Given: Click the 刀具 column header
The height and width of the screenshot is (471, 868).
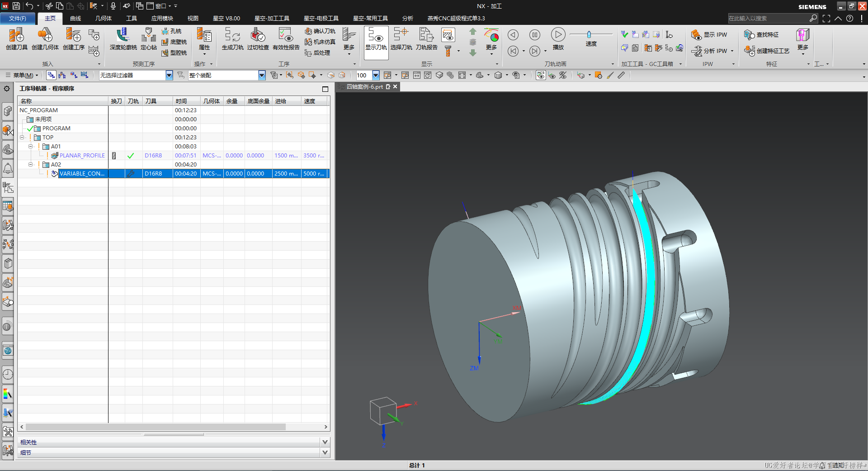Looking at the screenshot, I should point(158,101).
